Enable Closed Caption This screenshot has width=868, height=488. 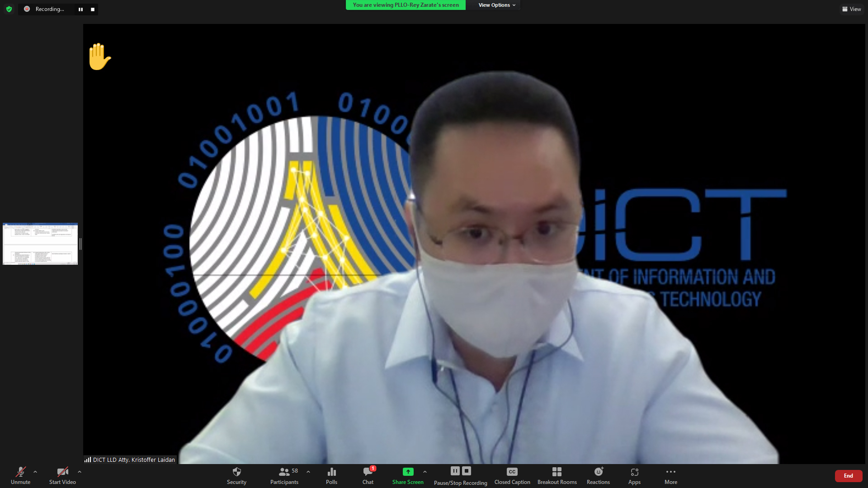tap(512, 476)
